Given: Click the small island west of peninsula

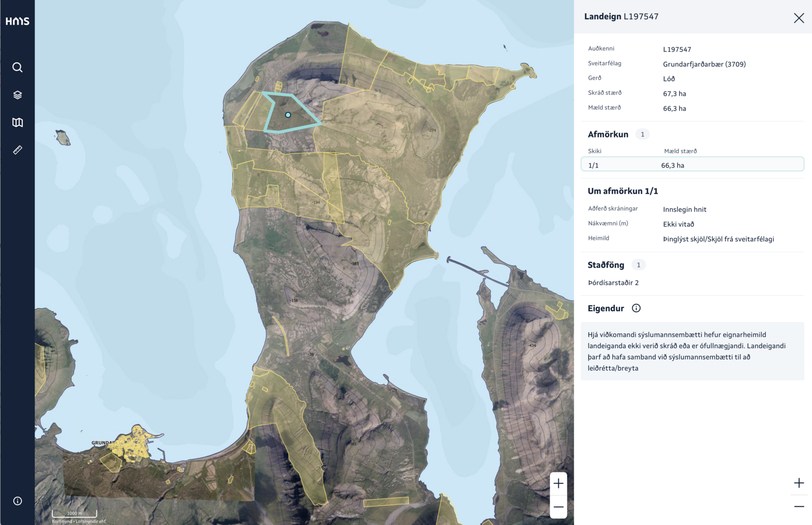Looking at the screenshot, I should [63, 138].
